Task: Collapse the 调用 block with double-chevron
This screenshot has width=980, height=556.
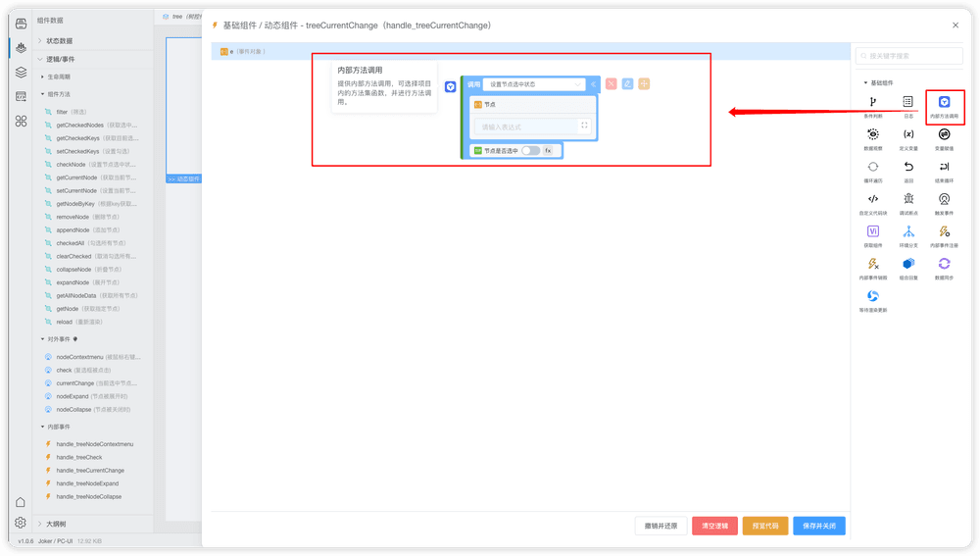Action: click(x=593, y=83)
